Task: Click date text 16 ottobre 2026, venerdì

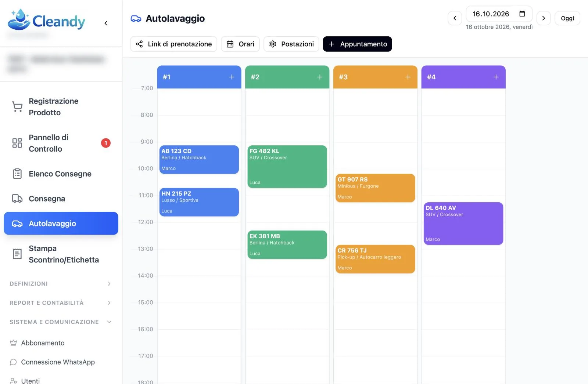Action: click(499, 27)
